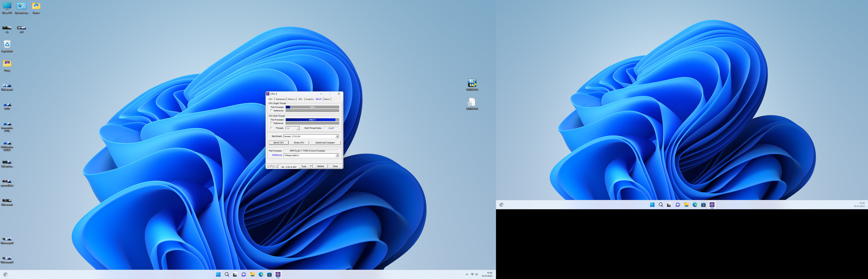Viewport: 868px width, 279px height.
Task: Open the Dieser PC desktop icon
Action: click(7, 6)
